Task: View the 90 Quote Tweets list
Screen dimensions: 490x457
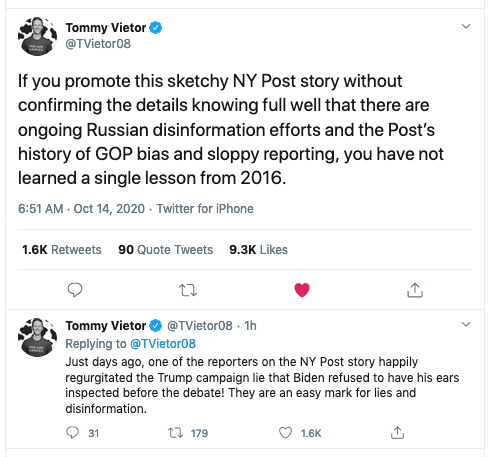Action: (x=166, y=250)
